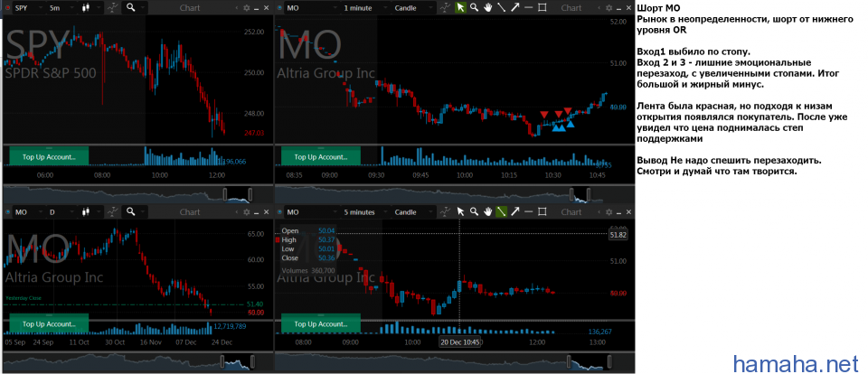Image resolution: width=868 pixels, height=374 pixels.
Task: Open settings gear of MO 5 minutes chart
Action: [609, 212]
